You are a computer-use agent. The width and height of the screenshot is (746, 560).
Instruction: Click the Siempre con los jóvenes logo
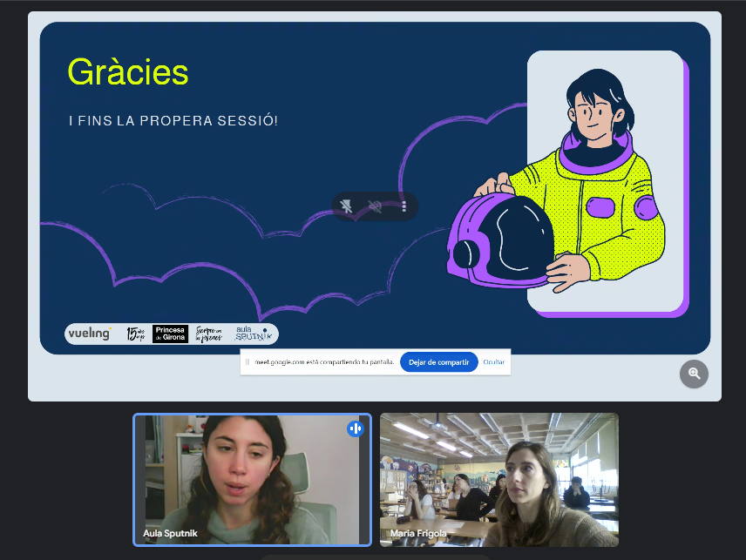(x=209, y=334)
